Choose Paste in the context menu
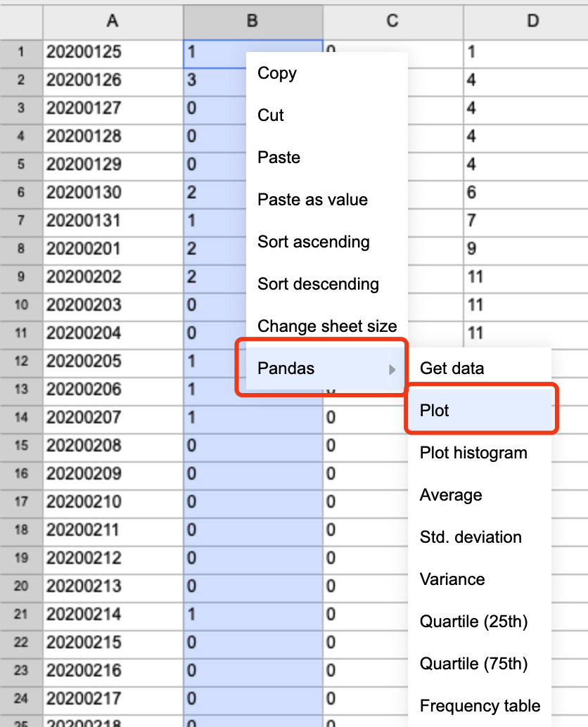 coord(279,157)
